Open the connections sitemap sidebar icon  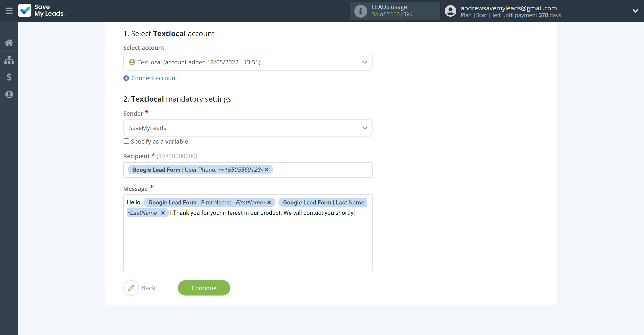click(x=9, y=60)
